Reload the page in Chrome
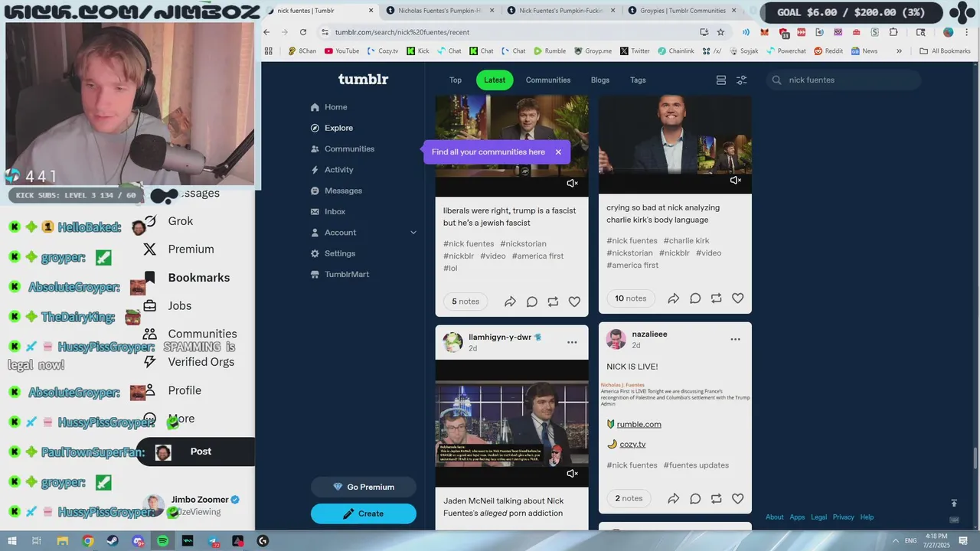Screen dimensions: 980x551 [x=303, y=32]
